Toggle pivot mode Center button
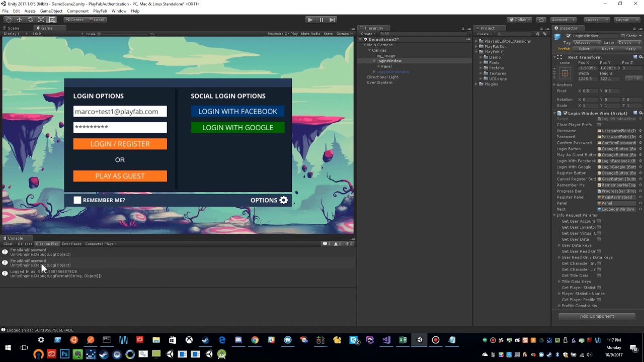This screenshot has height=362, width=644. (x=74, y=20)
